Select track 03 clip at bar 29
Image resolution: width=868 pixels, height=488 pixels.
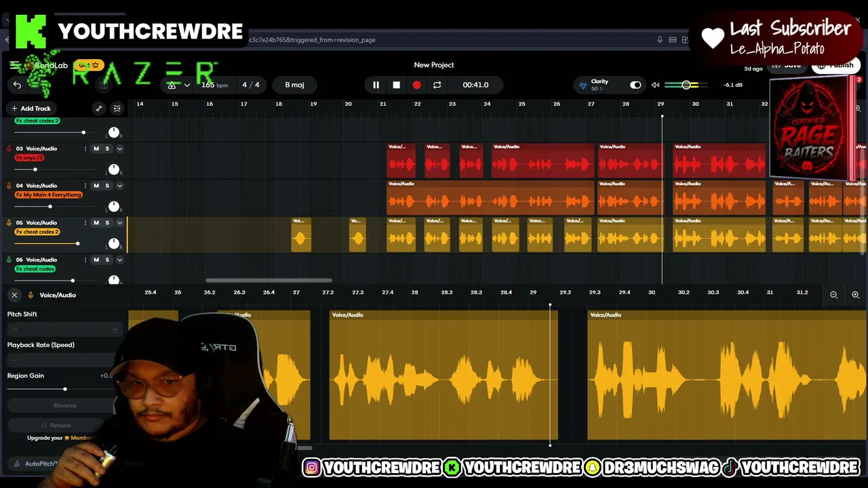pos(629,161)
